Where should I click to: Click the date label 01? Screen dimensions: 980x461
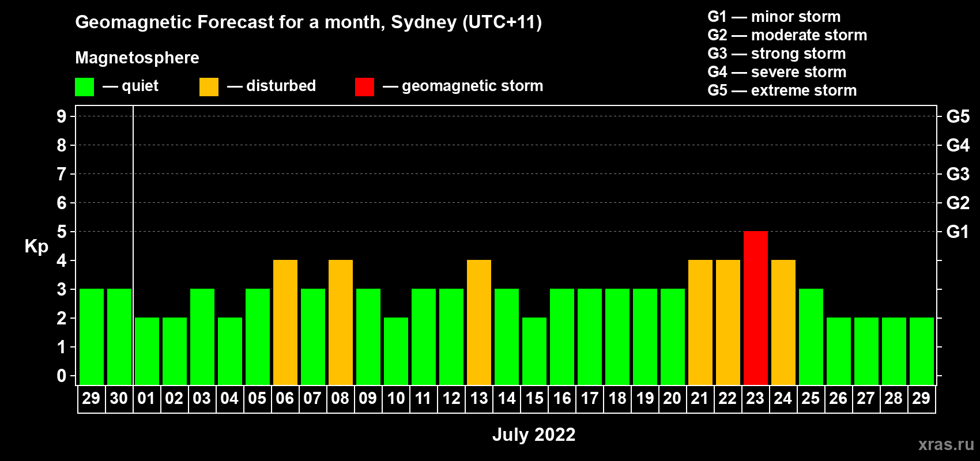click(146, 398)
